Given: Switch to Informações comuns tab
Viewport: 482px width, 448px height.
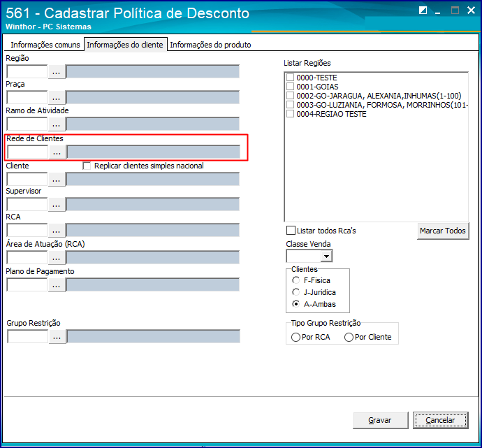Looking at the screenshot, I should click(45, 45).
